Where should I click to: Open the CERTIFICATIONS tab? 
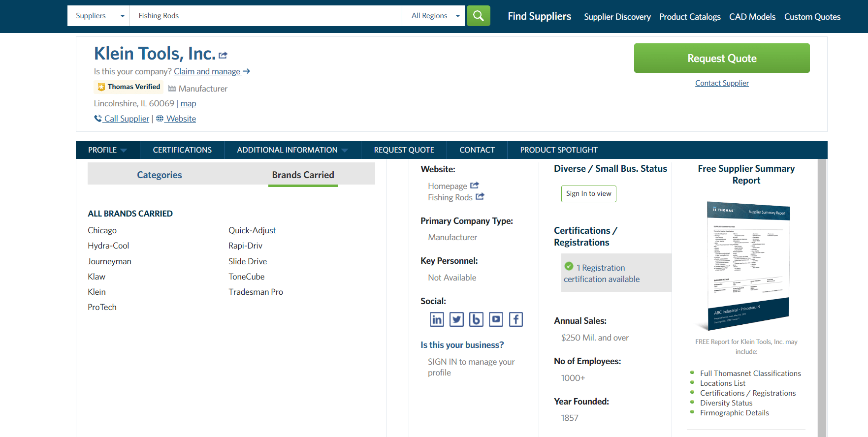click(182, 150)
